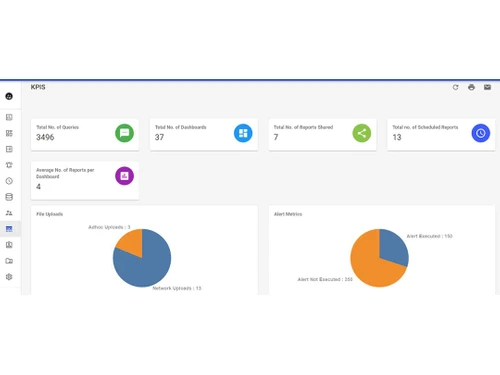The image size is (500, 375).
Task: Click 'Average No. of Reports per Dashboard' label
Action: point(65,173)
